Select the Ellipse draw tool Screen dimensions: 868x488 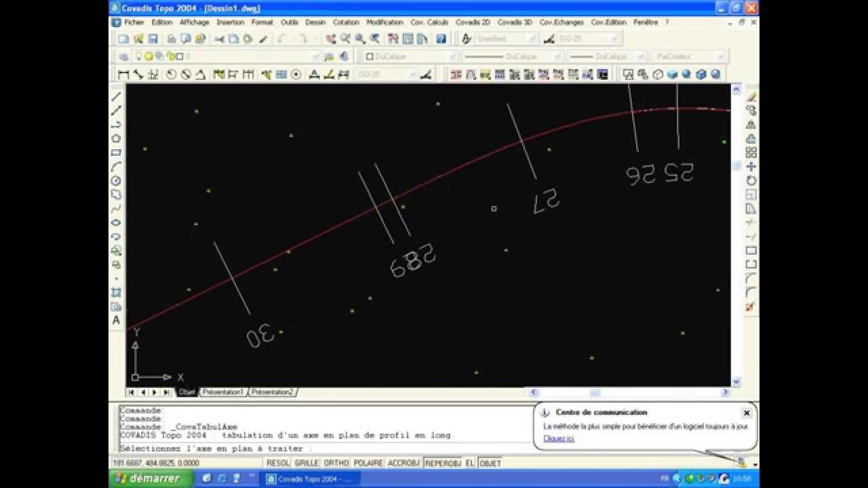click(x=117, y=222)
